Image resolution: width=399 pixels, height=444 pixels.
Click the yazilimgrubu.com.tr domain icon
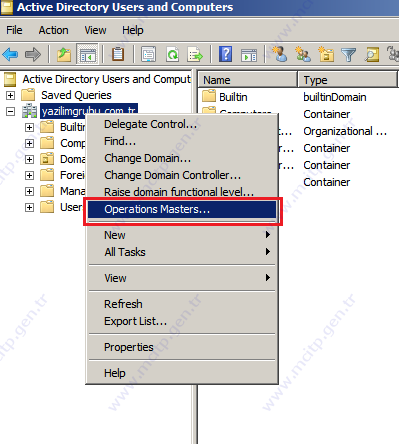tap(29, 111)
